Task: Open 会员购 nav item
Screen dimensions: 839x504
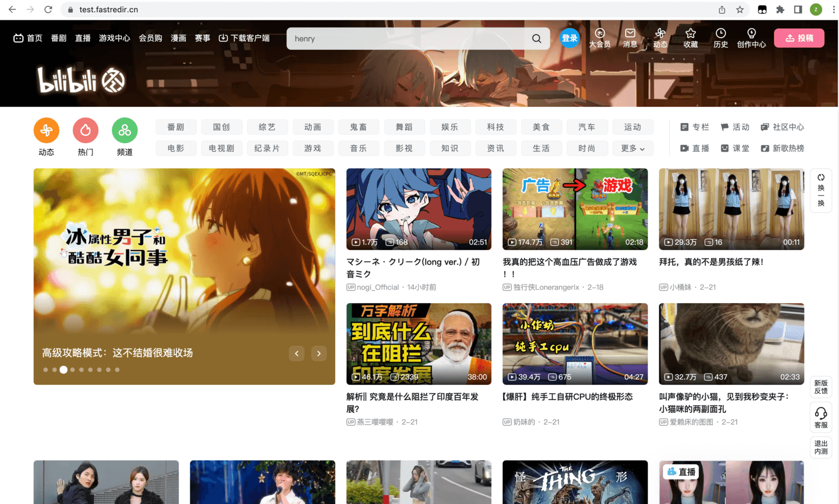Action: click(x=151, y=38)
